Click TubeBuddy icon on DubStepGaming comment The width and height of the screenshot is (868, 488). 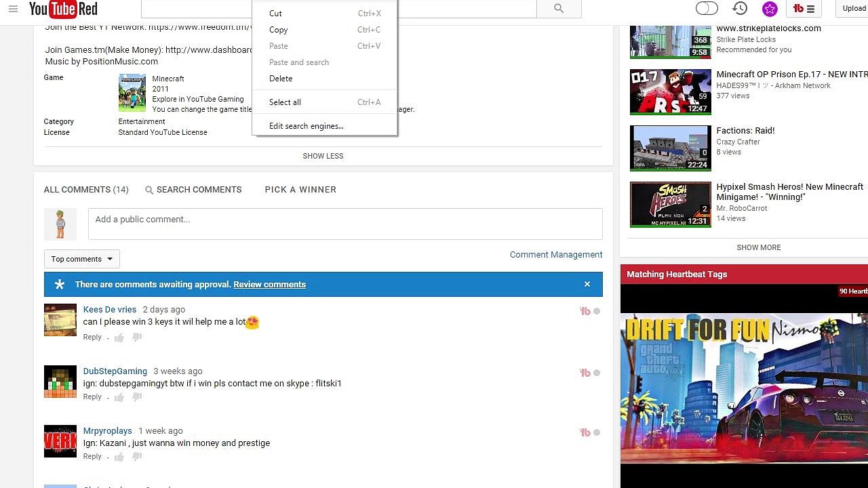point(585,373)
